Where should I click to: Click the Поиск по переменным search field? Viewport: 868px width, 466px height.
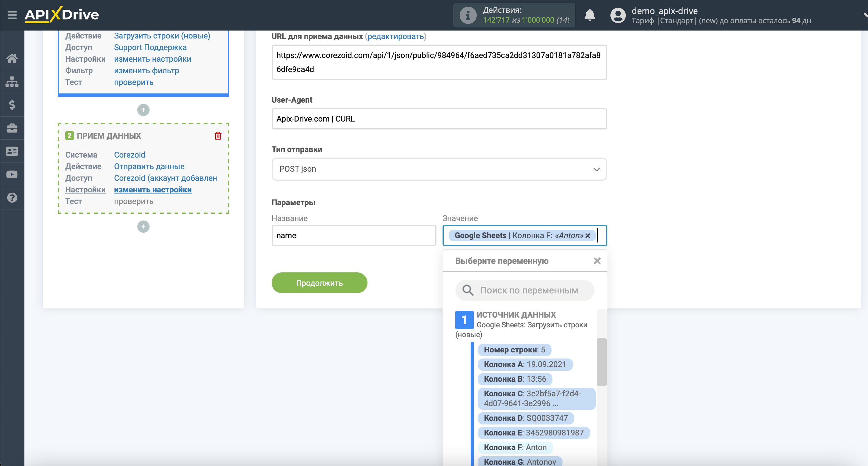(525, 290)
